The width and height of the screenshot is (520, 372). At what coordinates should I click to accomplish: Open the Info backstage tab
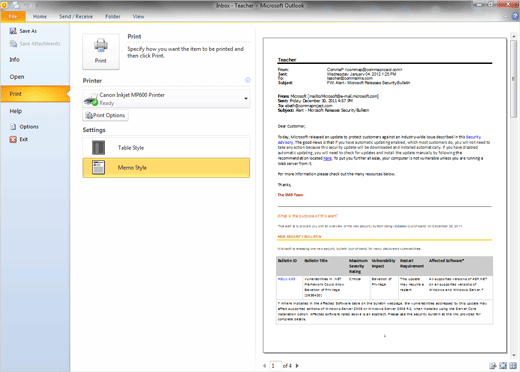(x=15, y=60)
